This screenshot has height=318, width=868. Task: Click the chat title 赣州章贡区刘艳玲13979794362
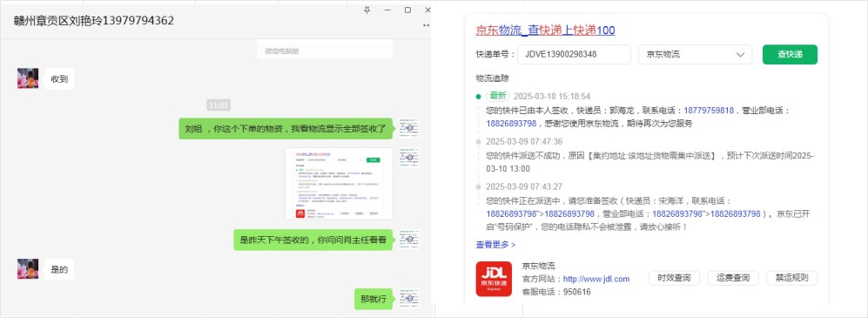click(94, 21)
